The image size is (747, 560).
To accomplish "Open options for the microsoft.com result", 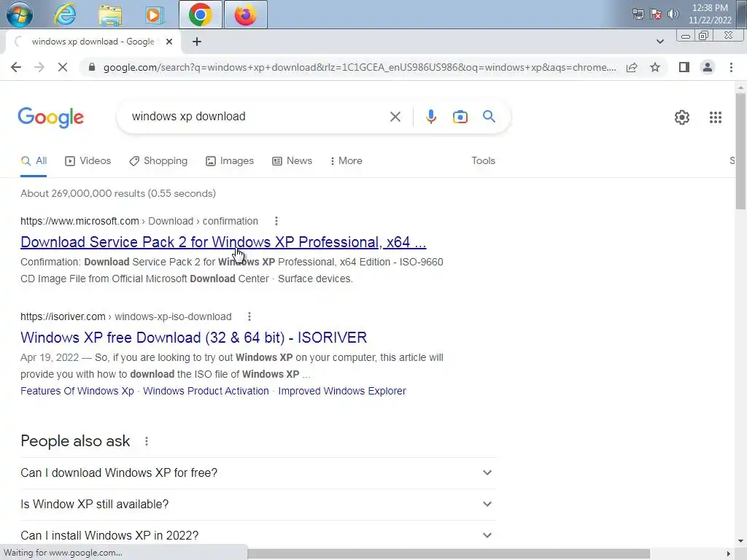I will [x=276, y=221].
